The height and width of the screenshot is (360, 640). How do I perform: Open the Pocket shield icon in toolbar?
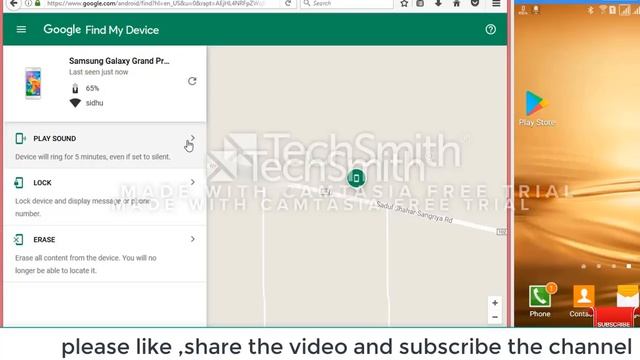point(475,3)
